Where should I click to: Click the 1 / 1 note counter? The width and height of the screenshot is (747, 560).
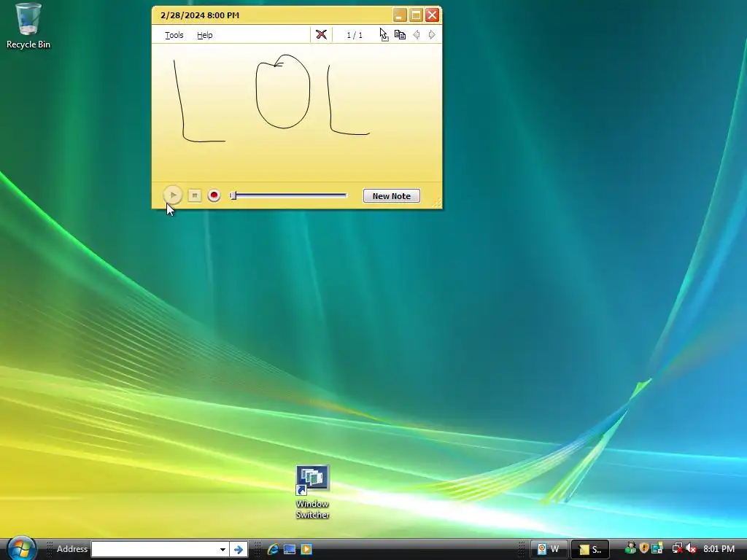click(x=355, y=35)
